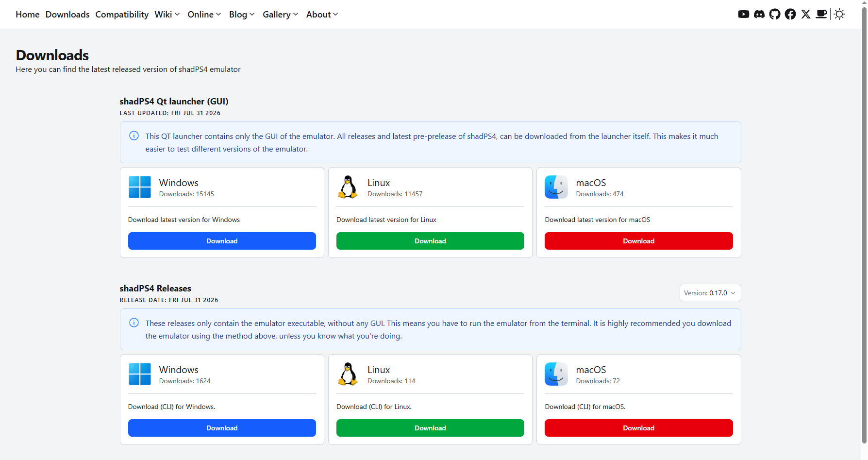Click "Download (CLI) for Windows." text
Image resolution: width=868 pixels, height=460 pixels.
point(172,407)
